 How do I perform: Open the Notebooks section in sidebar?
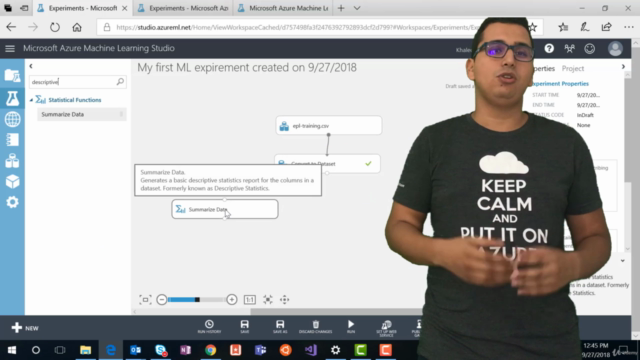tap(12, 140)
